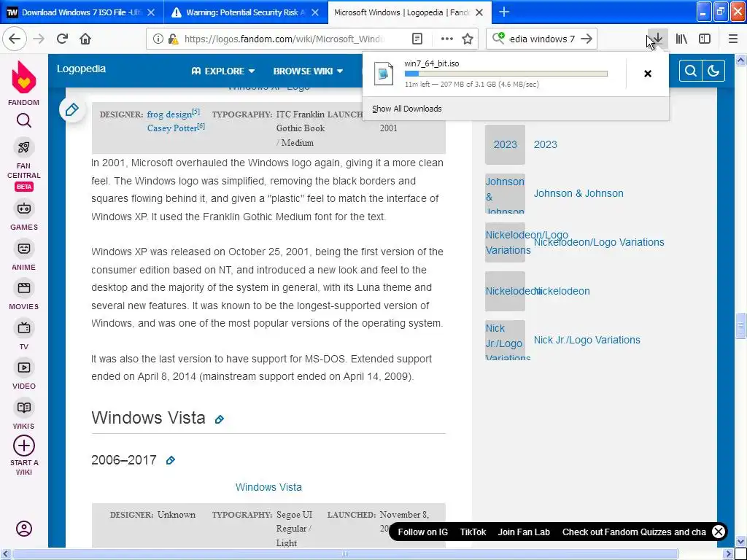Toggle dark theme moon button
Viewport: 747px width, 560px height.
click(x=713, y=71)
